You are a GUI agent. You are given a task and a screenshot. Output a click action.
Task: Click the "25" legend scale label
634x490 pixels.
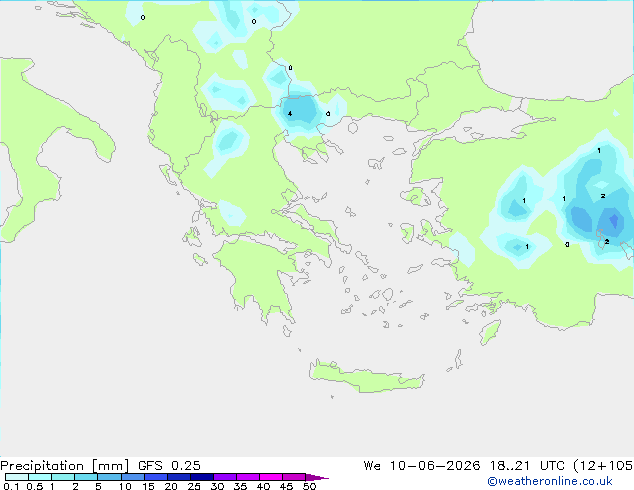pos(194,486)
